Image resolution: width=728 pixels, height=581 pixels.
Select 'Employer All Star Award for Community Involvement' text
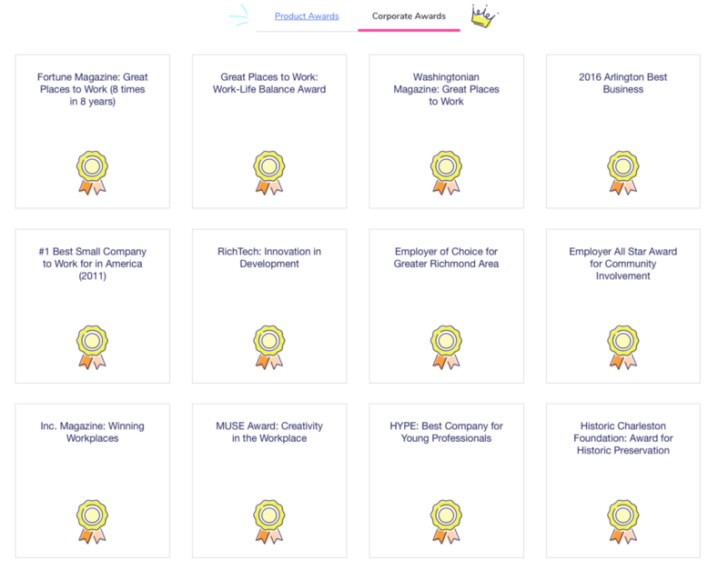point(623,264)
